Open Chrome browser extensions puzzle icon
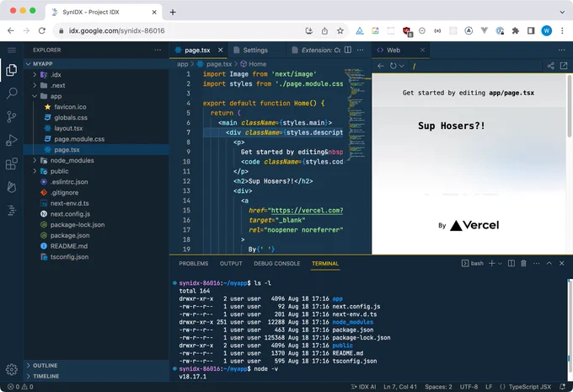573x392 pixels. (515, 30)
